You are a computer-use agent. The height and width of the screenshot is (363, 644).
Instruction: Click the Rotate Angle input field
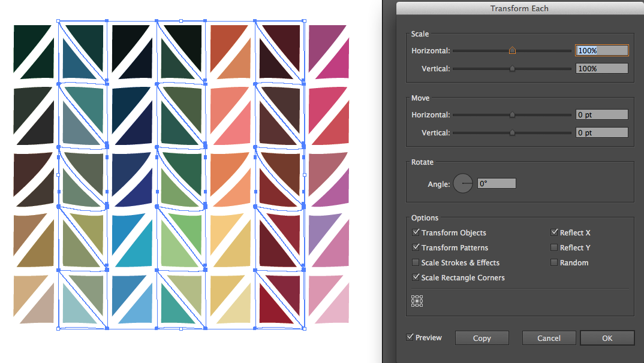pyautogui.click(x=496, y=183)
